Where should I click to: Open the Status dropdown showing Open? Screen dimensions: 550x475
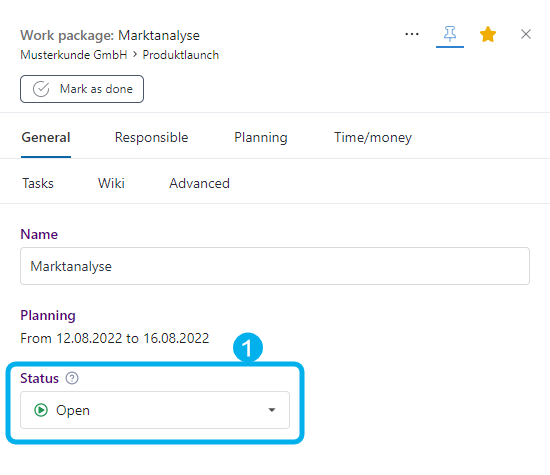point(155,410)
